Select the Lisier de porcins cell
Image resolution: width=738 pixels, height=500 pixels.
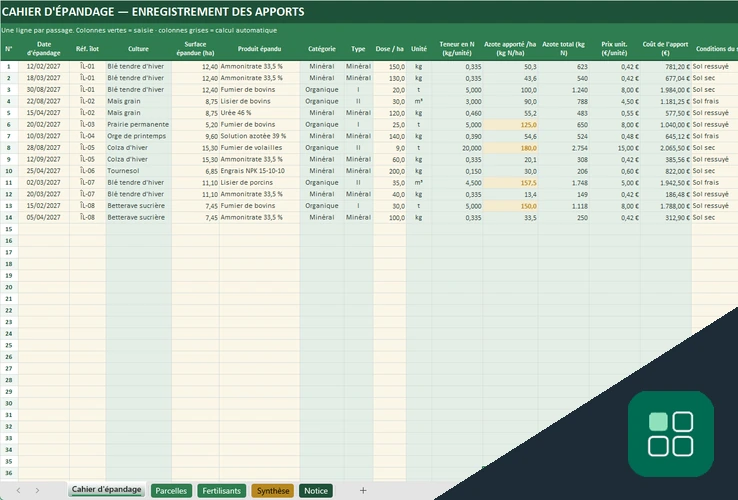pyautogui.click(x=259, y=183)
